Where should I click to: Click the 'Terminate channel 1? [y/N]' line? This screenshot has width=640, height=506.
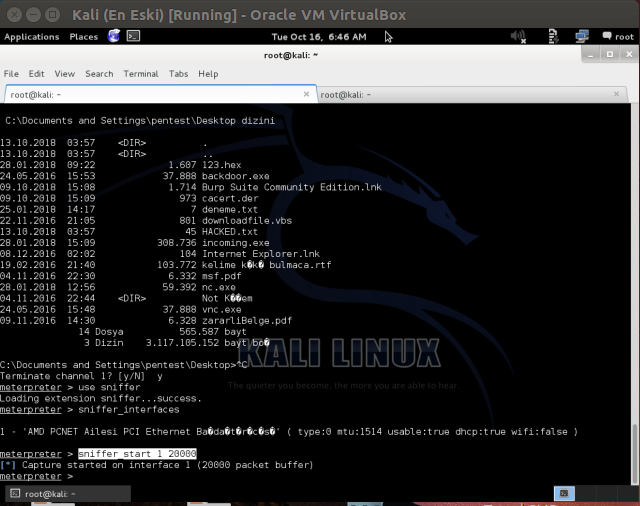[x=81, y=376]
